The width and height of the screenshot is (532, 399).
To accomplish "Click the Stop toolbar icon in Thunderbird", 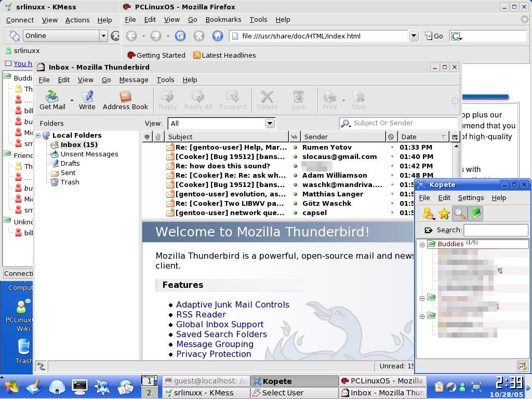I will (358, 100).
